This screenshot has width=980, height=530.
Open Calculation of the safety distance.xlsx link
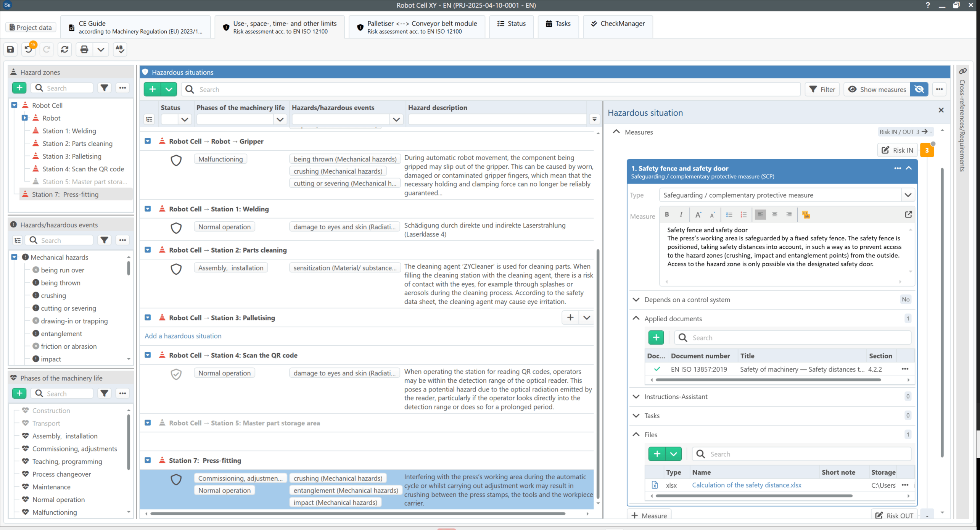pyautogui.click(x=746, y=485)
